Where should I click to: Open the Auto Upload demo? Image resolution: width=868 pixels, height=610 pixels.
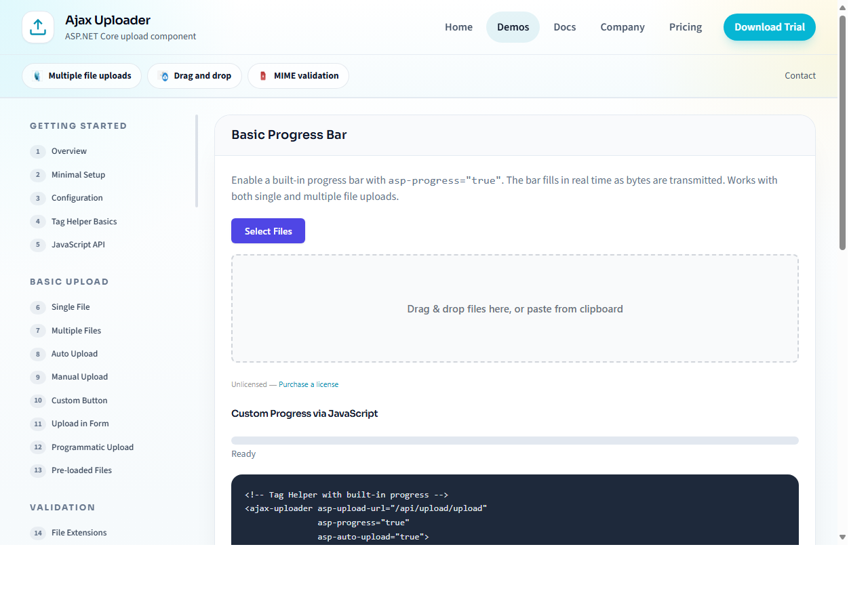pyautogui.click(x=75, y=354)
